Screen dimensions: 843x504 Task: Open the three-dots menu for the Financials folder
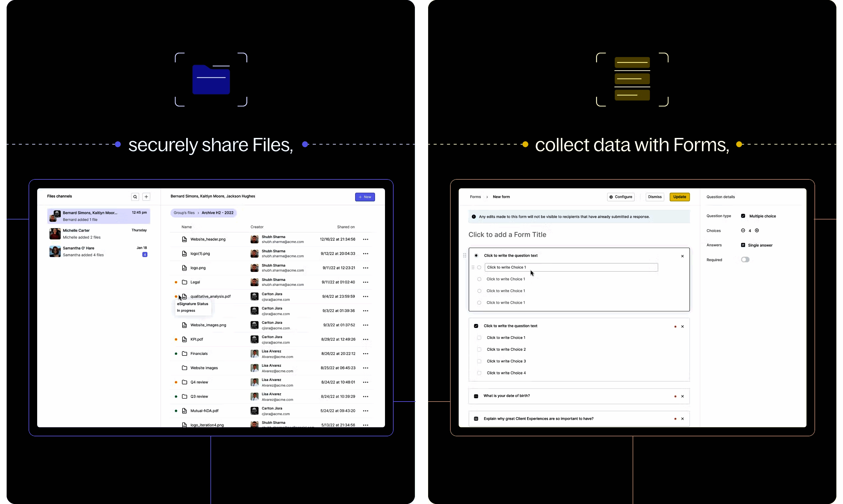(365, 353)
